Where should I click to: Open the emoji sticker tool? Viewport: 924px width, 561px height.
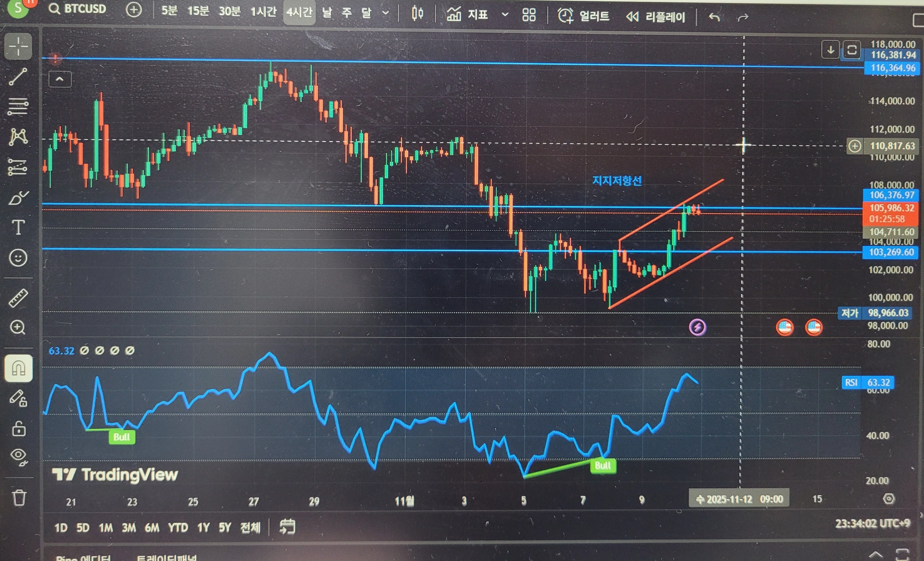18,258
